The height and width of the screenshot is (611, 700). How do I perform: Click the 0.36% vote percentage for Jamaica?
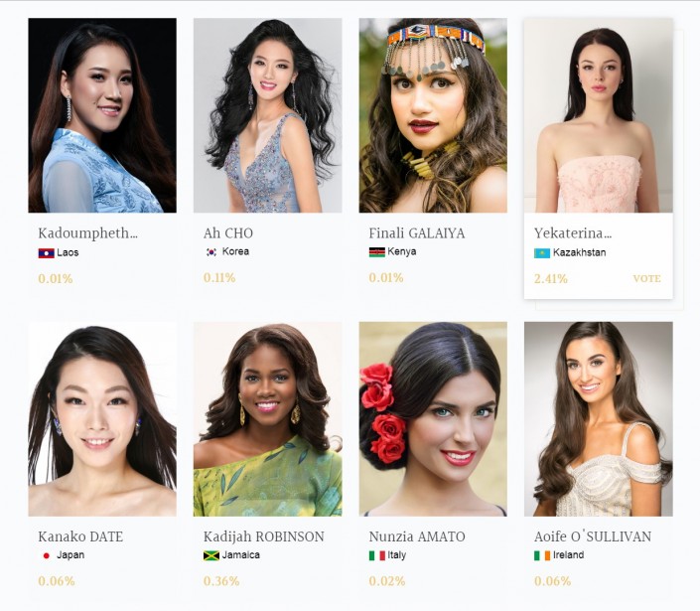[x=221, y=581]
